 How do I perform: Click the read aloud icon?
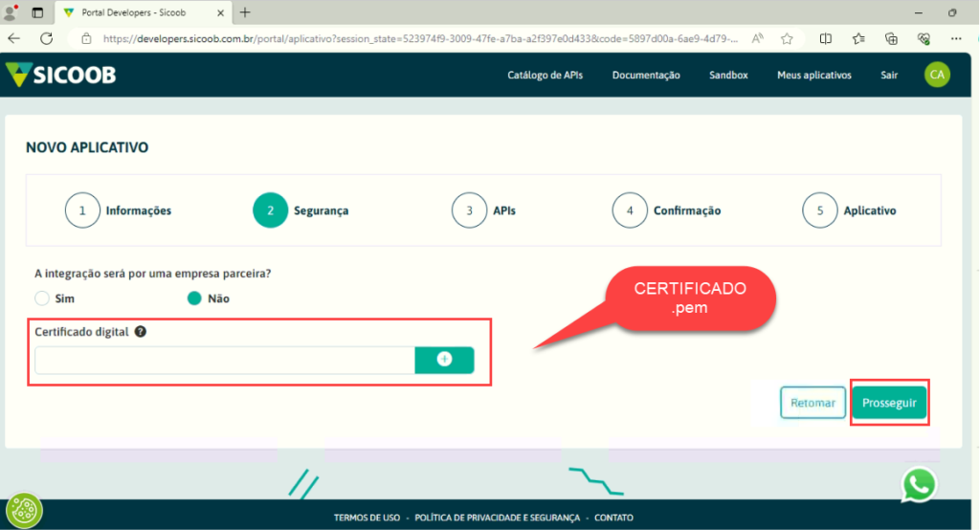(x=758, y=39)
